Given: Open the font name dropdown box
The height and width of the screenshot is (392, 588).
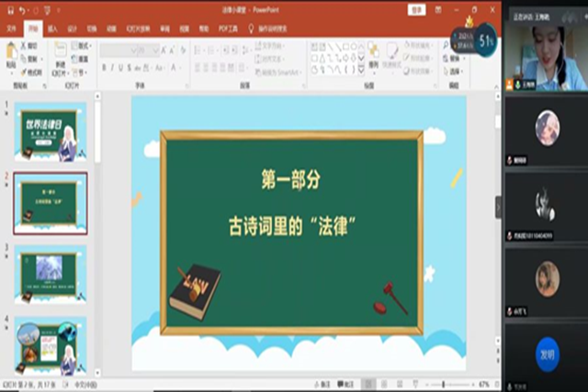Looking at the screenshot, I should tap(127, 49).
